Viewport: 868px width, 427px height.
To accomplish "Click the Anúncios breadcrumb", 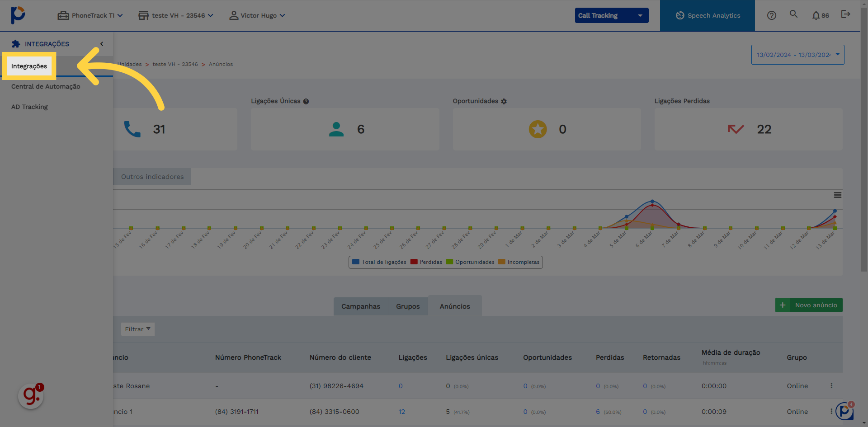I will pos(221,64).
